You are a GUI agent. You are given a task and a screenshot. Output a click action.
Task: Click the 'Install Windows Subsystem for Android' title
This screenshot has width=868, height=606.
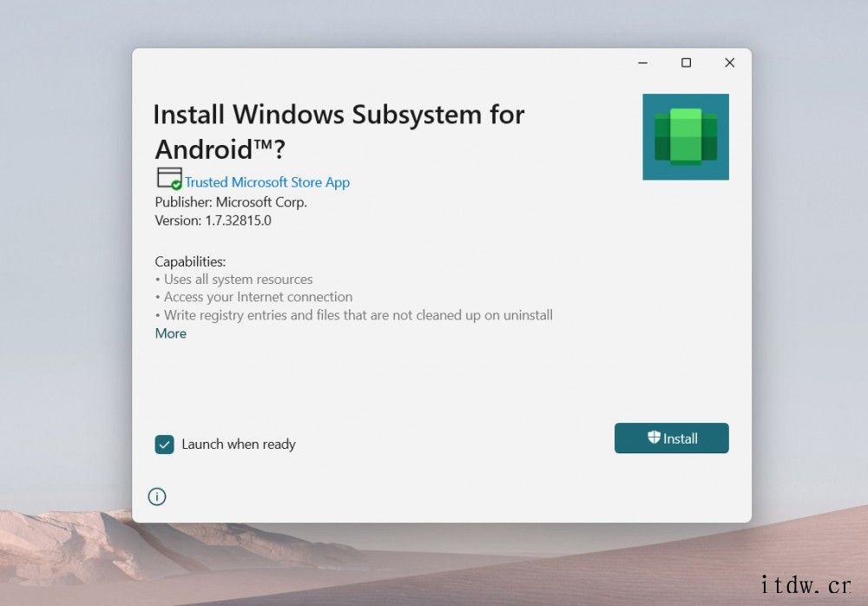click(x=339, y=132)
